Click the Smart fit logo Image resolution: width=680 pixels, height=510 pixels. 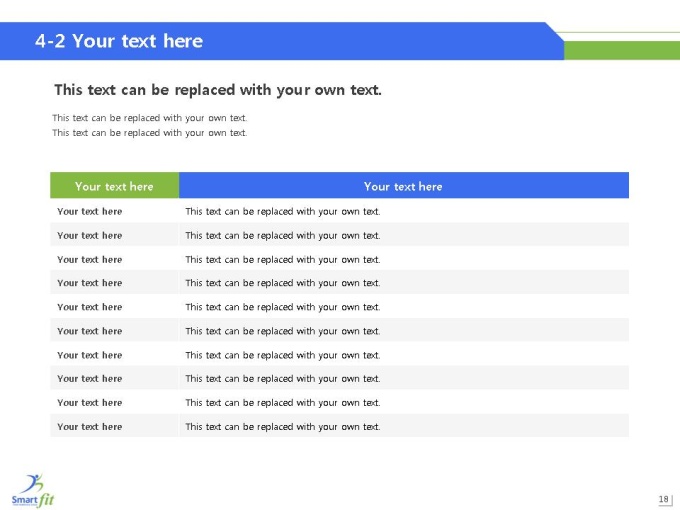(x=33, y=490)
